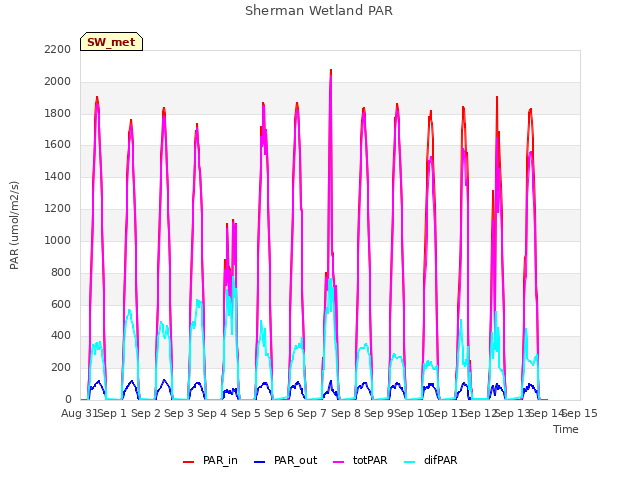Viewport: 640px width, 480px height.
Task: Click the 2200 y-axis tick label
Action: [58, 49]
